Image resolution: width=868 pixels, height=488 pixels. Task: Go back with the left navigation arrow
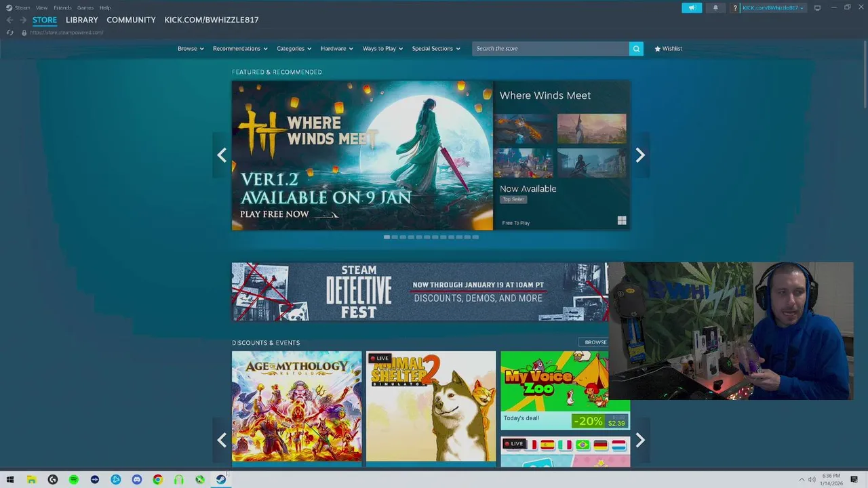pos(9,20)
